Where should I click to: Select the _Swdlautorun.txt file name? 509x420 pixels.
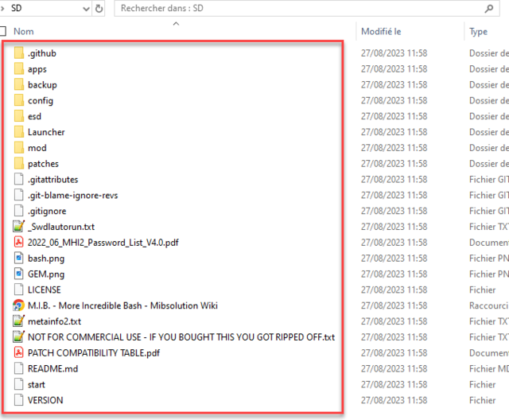point(61,227)
